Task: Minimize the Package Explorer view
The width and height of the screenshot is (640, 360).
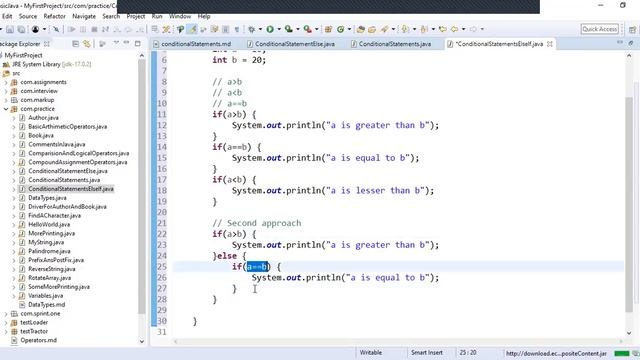Action: pyautogui.click(x=127, y=42)
